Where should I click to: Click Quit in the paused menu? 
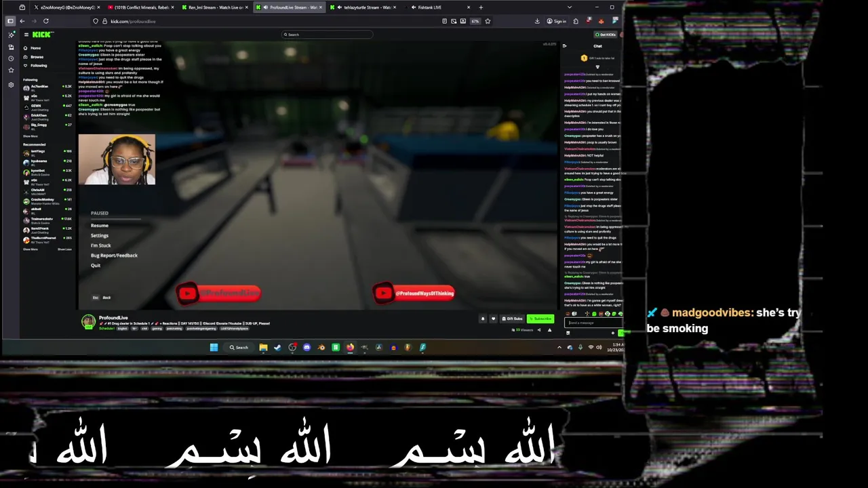pyautogui.click(x=96, y=266)
